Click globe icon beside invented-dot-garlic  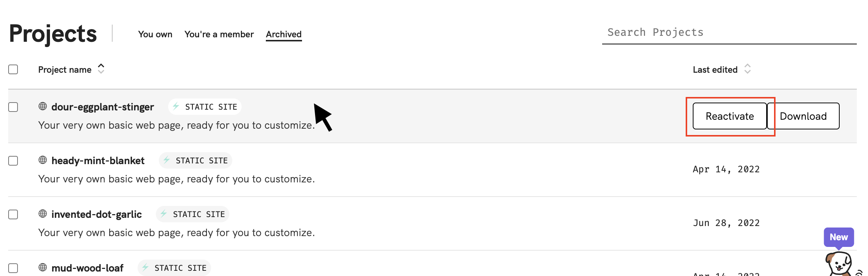pos(43,214)
